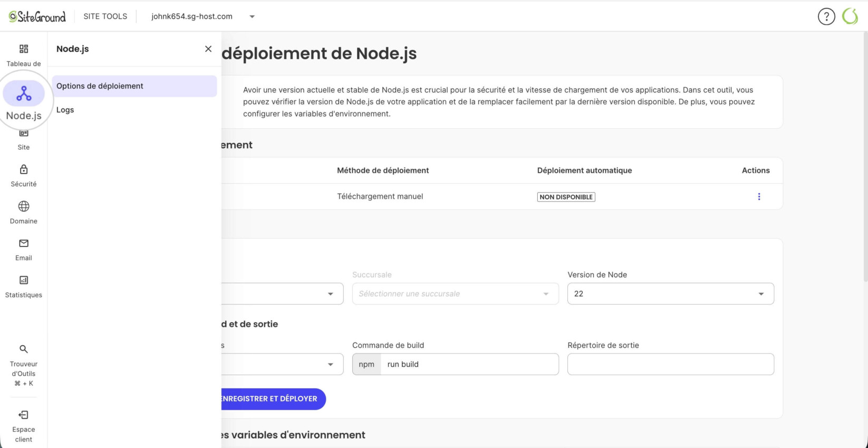Close the Node.js submenu panel
Viewport: 868px width, 448px height.
click(x=208, y=49)
